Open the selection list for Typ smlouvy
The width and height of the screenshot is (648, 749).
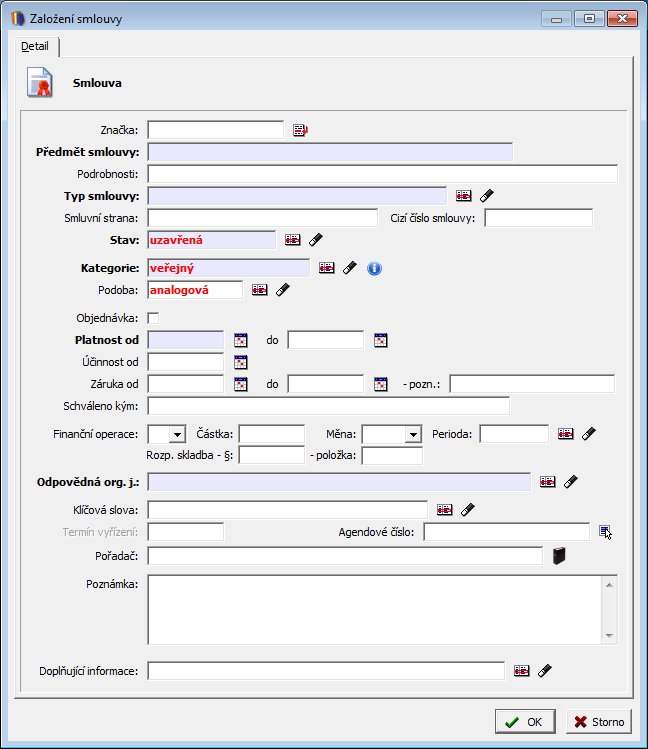(x=463, y=195)
